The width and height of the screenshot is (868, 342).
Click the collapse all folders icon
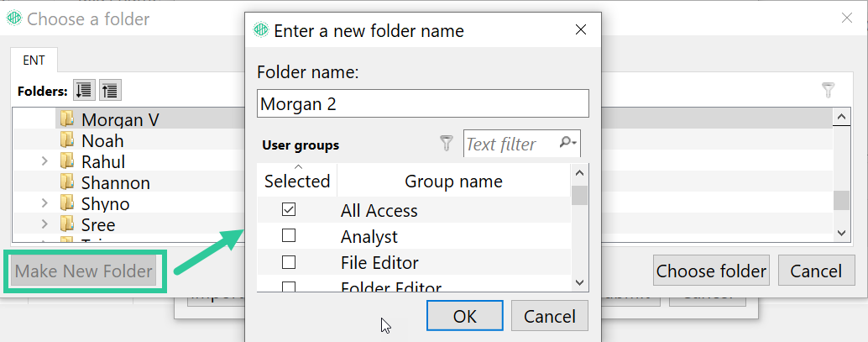[x=110, y=91]
